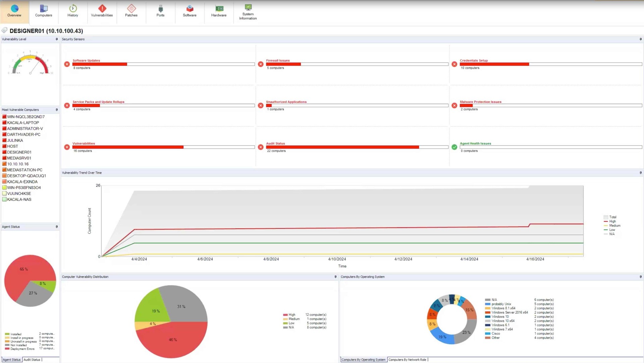This screenshot has width=644, height=363.
Task: Switch to the Audit Status tab
Action: pyautogui.click(x=32, y=359)
